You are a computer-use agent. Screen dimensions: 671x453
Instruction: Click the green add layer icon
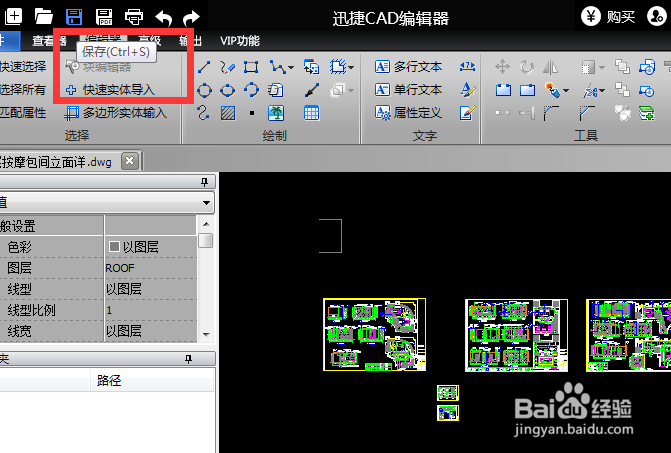[x=647, y=113]
